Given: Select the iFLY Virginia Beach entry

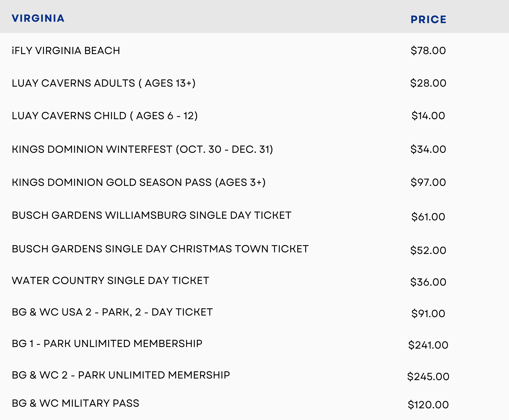Looking at the screenshot, I should pyautogui.click(x=66, y=51).
